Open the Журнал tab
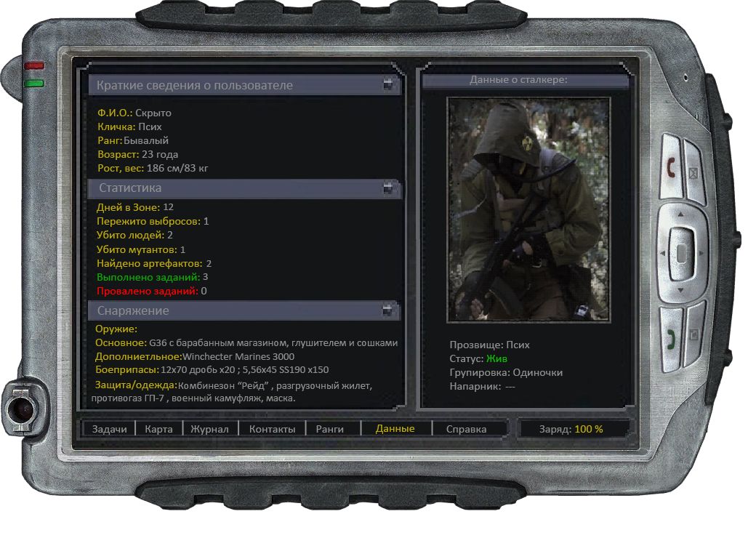Screen dimensions: 756x538 click(x=209, y=429)
